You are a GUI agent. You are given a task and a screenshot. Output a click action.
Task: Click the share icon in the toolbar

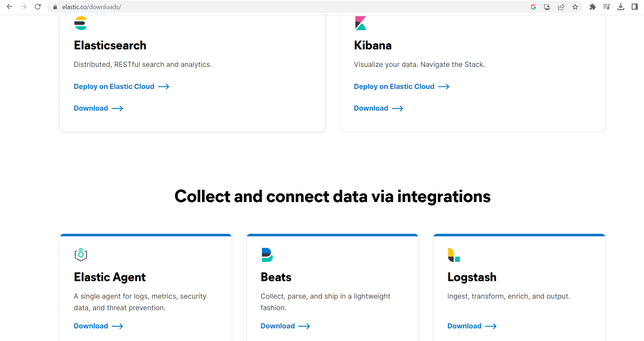pos(561,7)
